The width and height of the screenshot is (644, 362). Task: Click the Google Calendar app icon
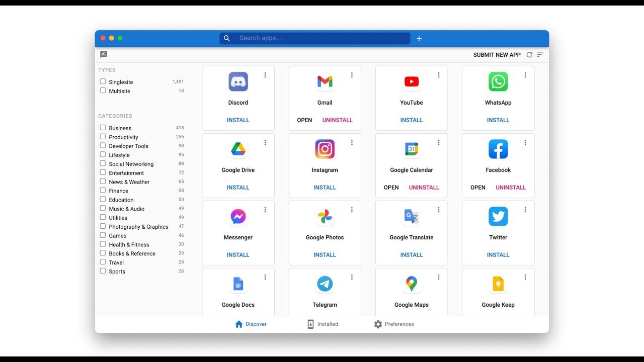pos(412,149)
